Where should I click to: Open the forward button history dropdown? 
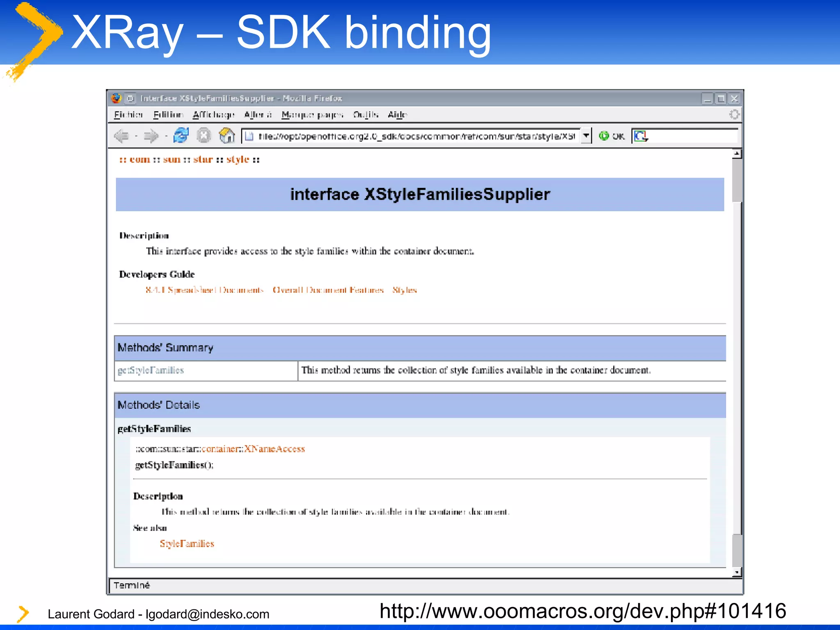tap(166, 136)
